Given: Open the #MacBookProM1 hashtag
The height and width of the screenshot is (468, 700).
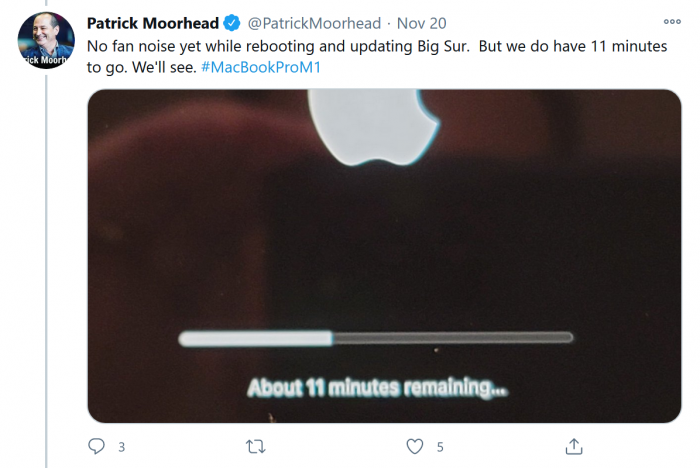Looking at the screenshot, I should click(265, 67).
